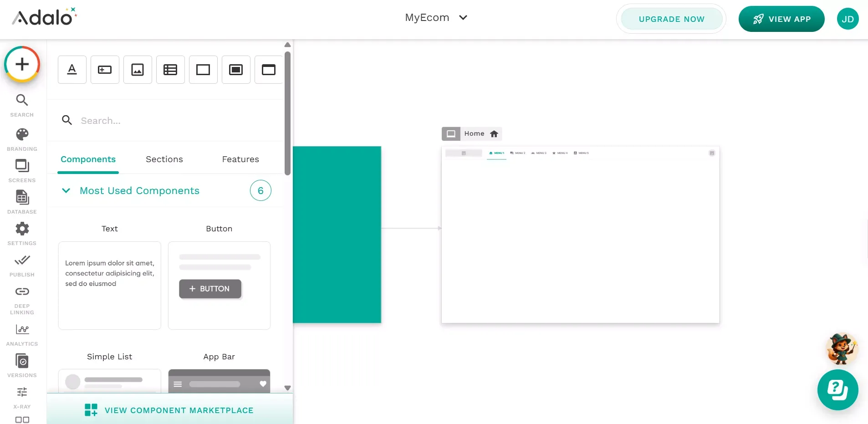The width and height of the screenshot is (868, 424).
Task: Click the image placeholder on Home screen right
Action: click(x=712, y=153)
